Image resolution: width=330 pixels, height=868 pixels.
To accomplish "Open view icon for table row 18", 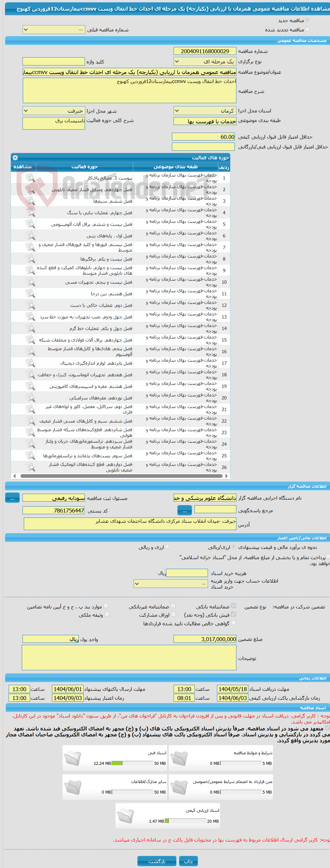I will point(30,374).
